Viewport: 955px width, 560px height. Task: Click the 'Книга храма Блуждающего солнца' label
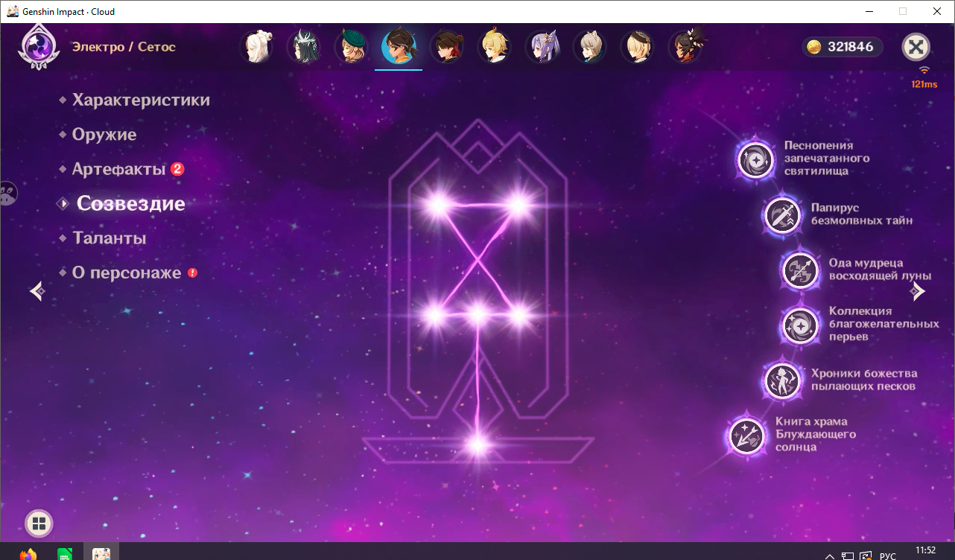point(815,434)
